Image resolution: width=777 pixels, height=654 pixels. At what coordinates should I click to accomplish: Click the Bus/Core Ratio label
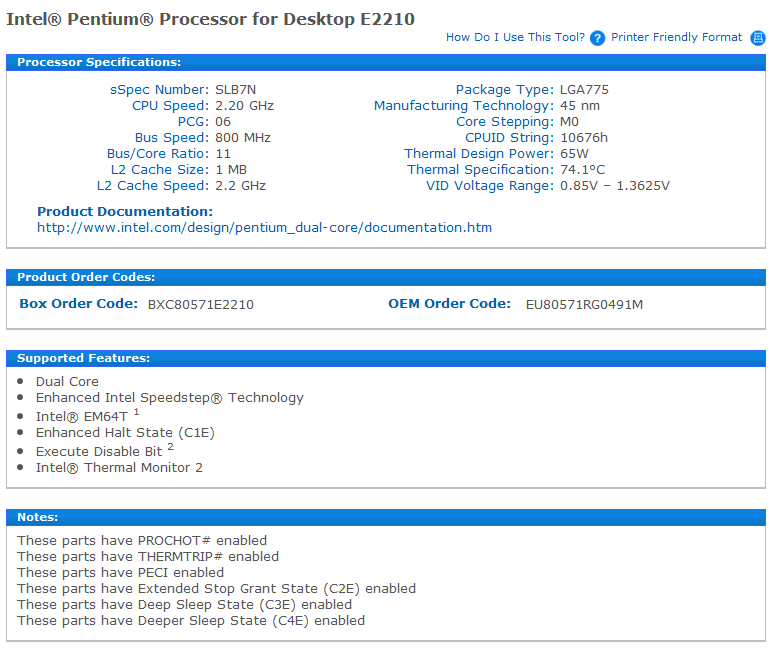pos(158,154)
